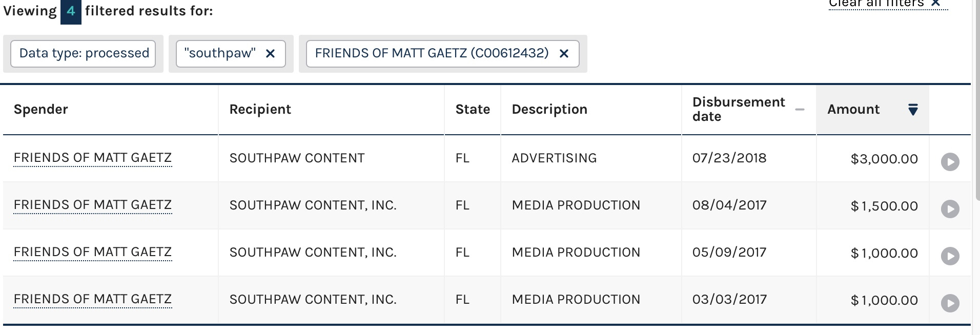Screen dimensions: 980x335
Task: Open spender link in 08/04/2017 row
Action: click(x=93, y=205)
